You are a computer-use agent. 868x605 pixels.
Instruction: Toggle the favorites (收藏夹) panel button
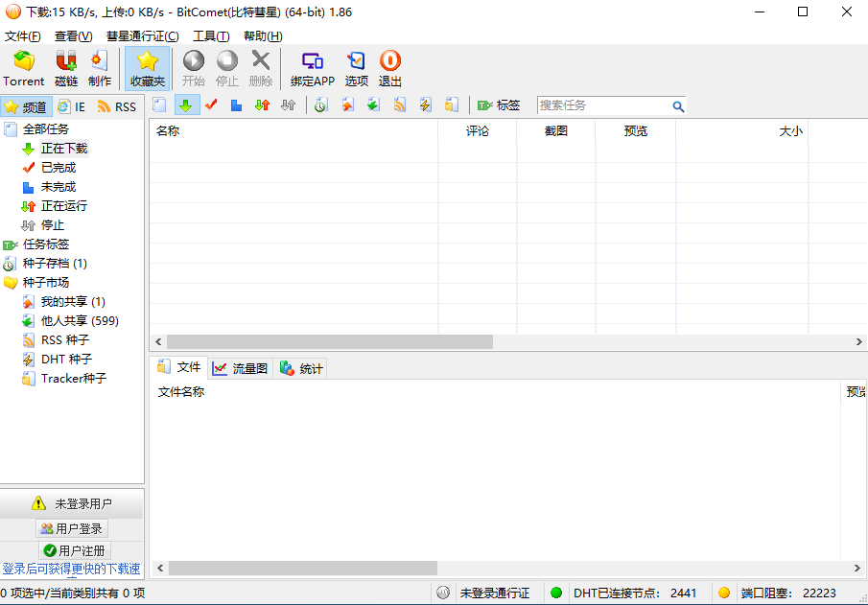pos(148,68)
